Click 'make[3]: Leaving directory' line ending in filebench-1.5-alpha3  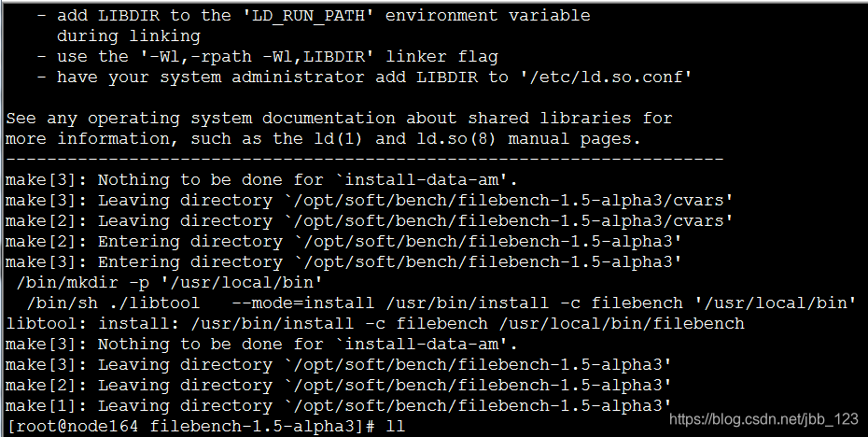click(339, 365)
